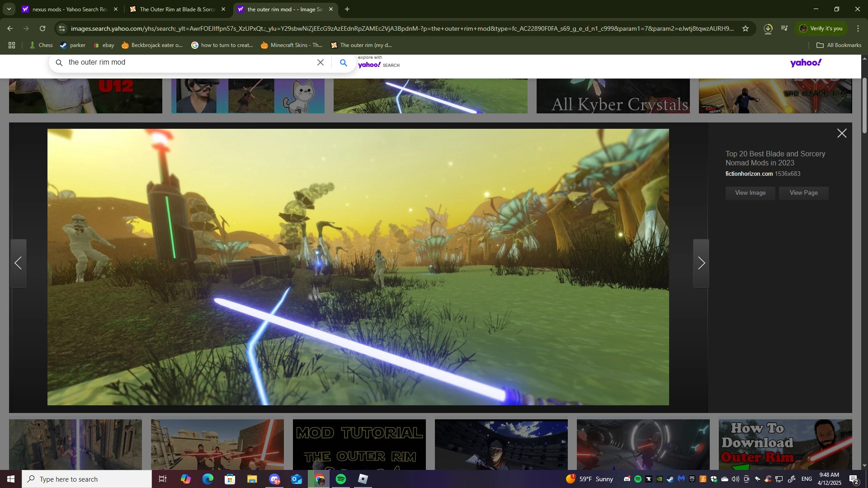Screen dimensions: 868x488
Task: Click the View Page button
Action: click(x=803, y=193)
